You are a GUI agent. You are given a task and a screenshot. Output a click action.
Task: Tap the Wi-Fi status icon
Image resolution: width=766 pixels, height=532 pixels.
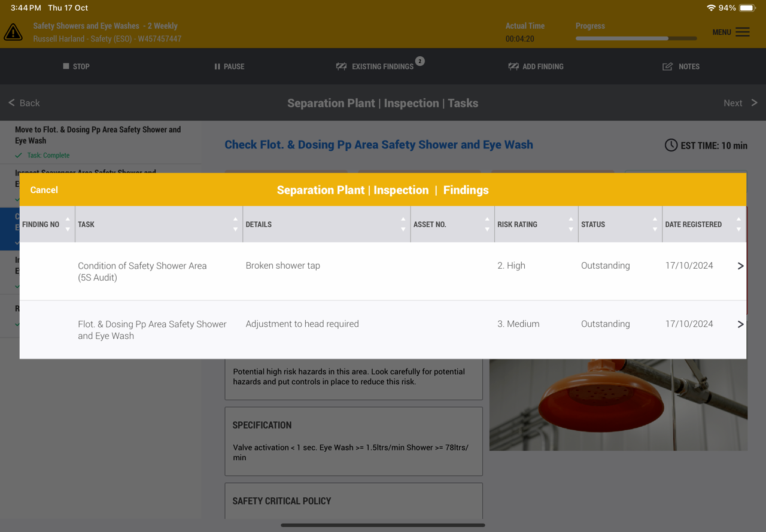point(711,8)
